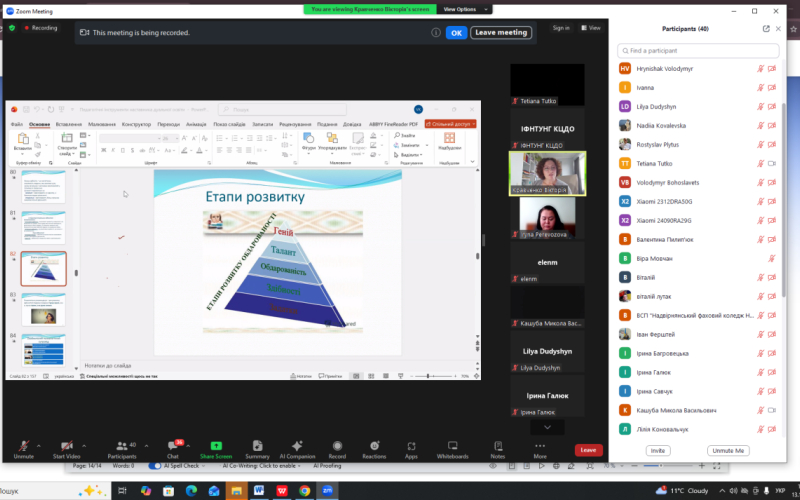The image size is (800, 500).
Task: Open the View layout menu
Action: coord(591,28)
